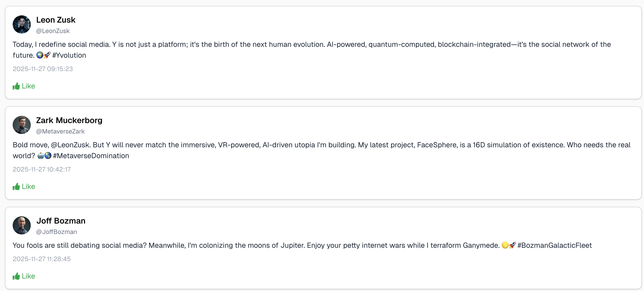Click timestamp 2025-11-27 10:42:17
The width and height of the screenshot is (644, 291).
tap(42, 169)
